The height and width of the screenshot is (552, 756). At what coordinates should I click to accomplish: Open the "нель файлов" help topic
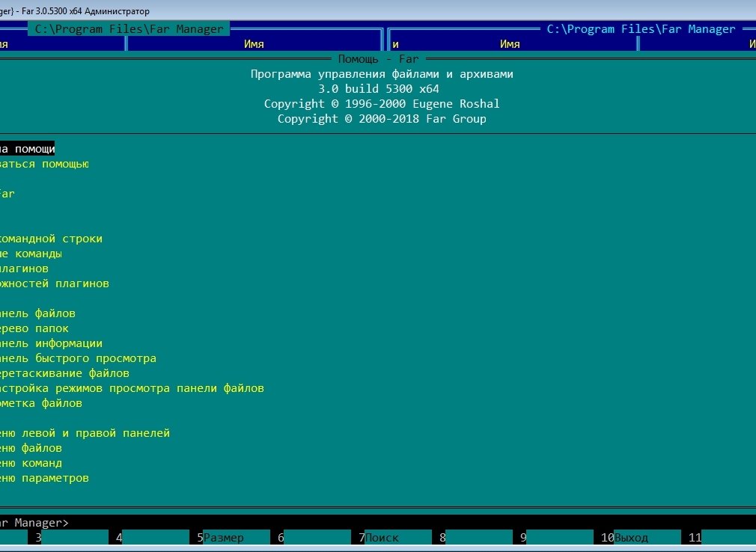37,313
